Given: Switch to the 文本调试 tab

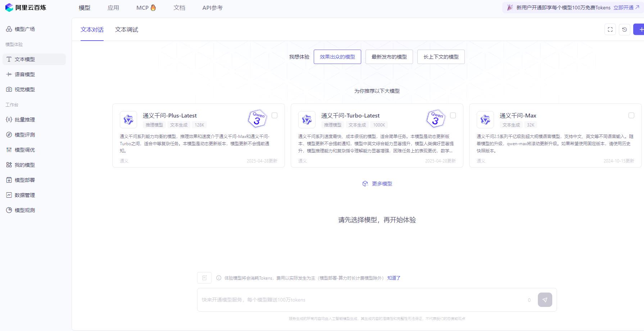Looking at the screenshot, I should coord(127,29).
